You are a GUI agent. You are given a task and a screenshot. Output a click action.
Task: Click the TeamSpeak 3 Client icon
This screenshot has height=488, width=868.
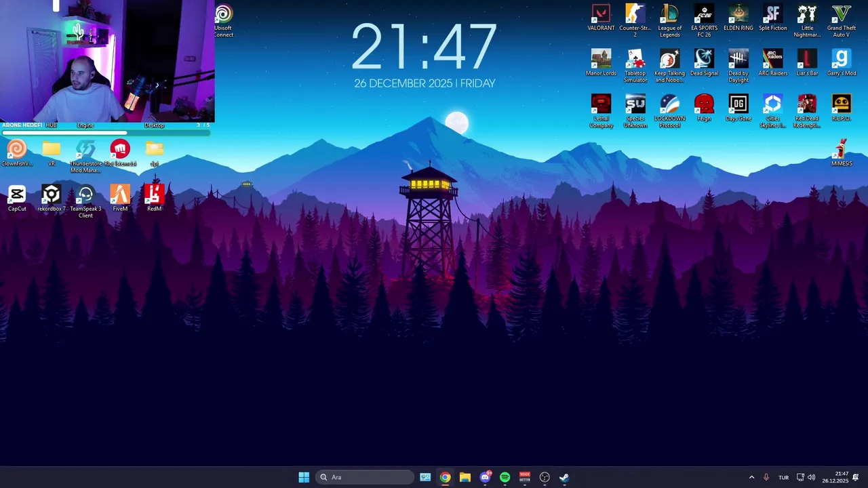[x=85, y=201]
